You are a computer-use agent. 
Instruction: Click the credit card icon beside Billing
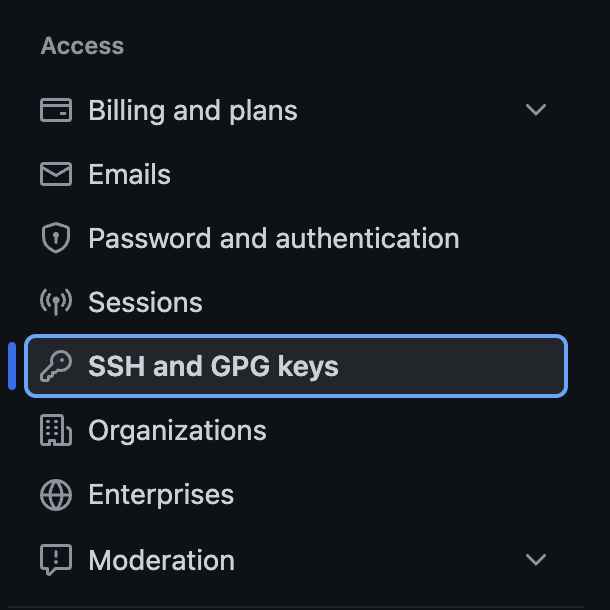click(56, 110)
